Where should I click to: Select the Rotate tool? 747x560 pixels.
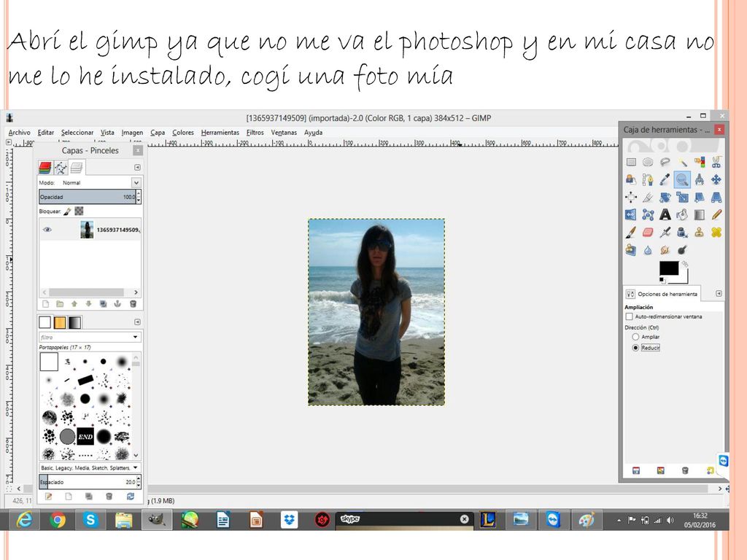[x=665, y=197]
